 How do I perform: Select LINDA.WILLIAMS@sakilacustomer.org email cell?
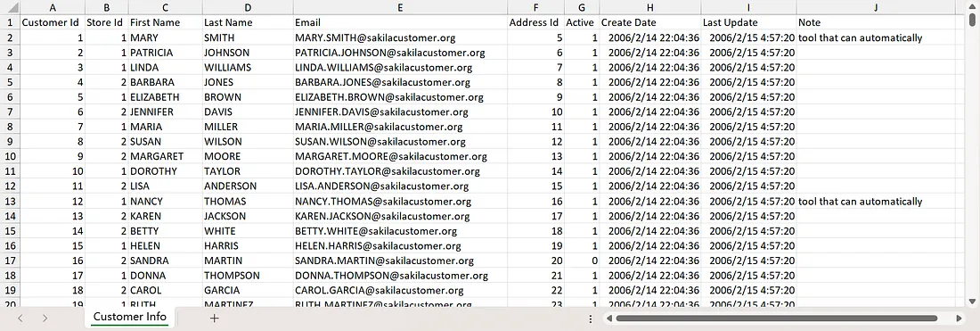400,67
